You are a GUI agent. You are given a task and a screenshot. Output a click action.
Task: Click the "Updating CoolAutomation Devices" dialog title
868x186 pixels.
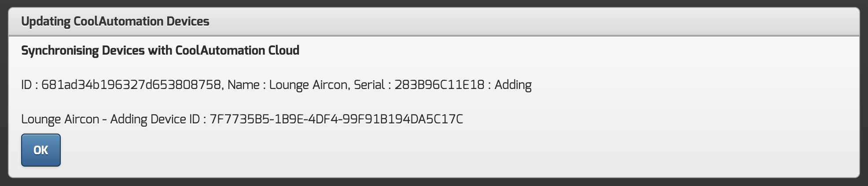115,21
